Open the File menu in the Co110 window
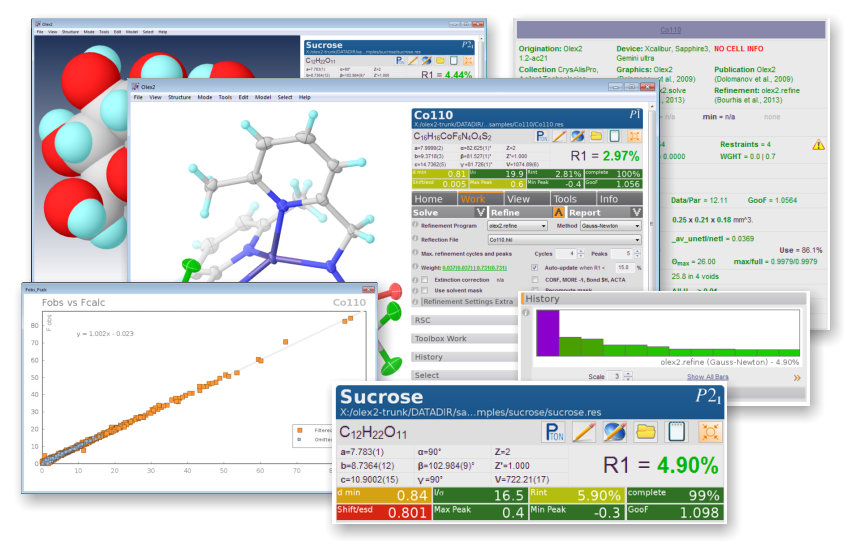This screenshot has width=859, height=556. click(x=138, y=97)
